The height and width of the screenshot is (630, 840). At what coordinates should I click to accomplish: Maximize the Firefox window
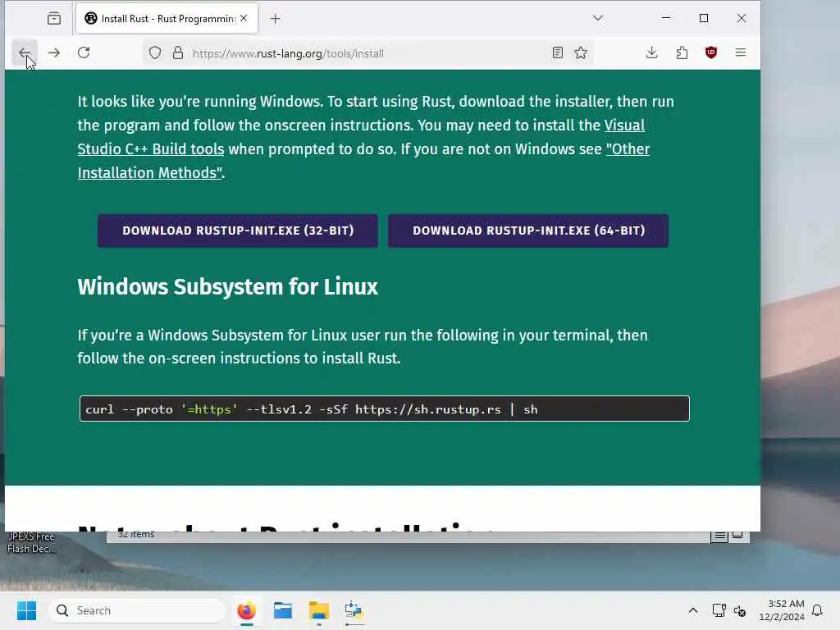(703, 18)
